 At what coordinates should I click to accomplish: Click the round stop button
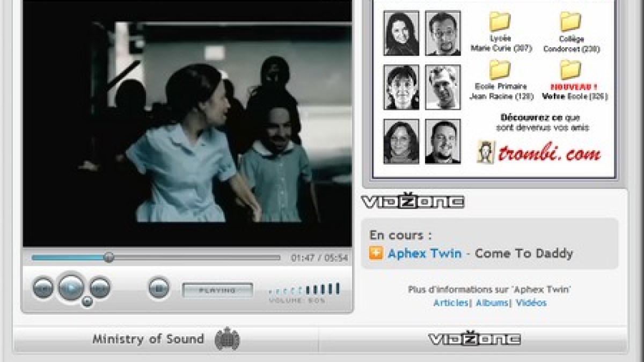click(x=159, y=289)
